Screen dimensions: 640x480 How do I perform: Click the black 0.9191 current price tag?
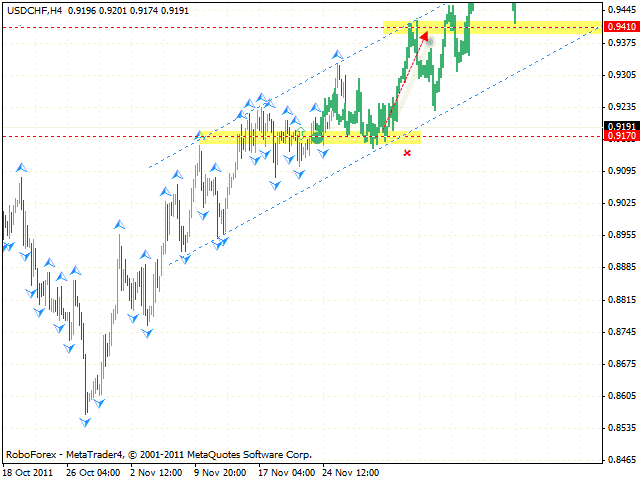click(621, 126)
